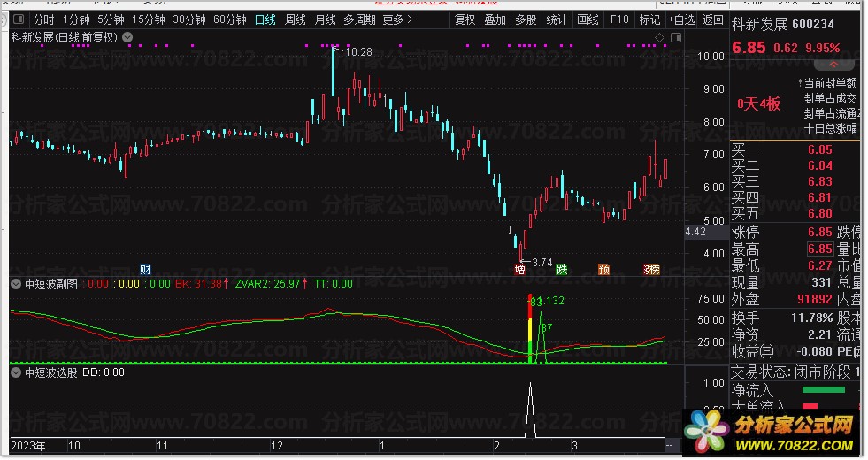Click the 3.74 low price label
868x460 pixels.
pos(542,263)
